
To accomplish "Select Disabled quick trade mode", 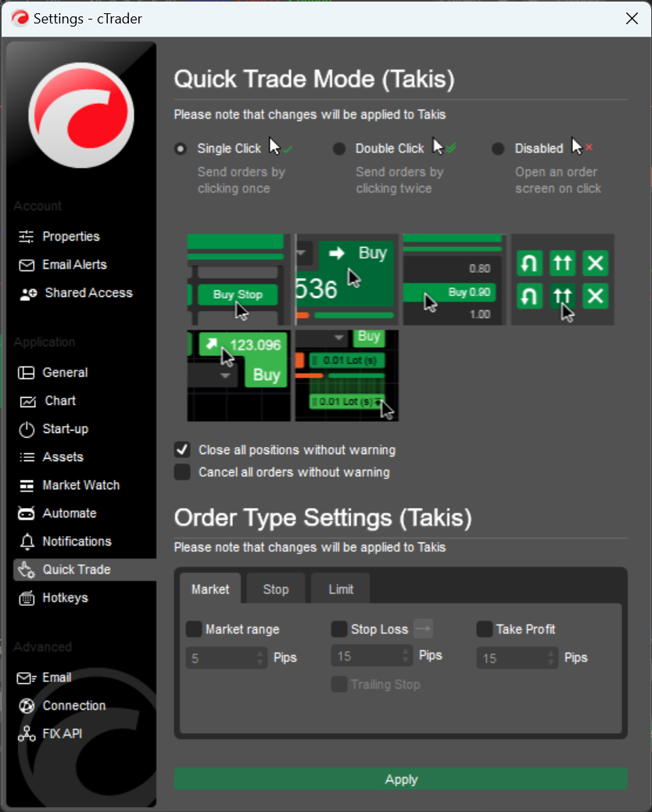I will (498, 149).
